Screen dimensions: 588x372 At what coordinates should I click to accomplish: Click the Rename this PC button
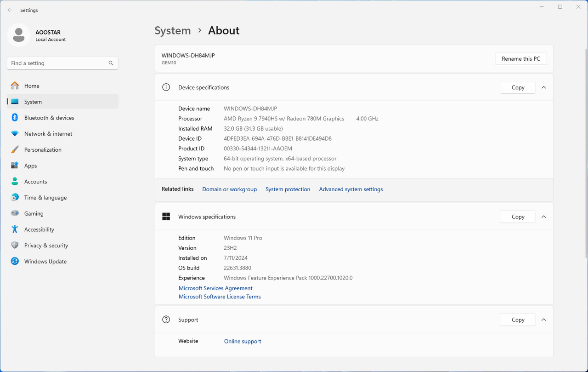521,59
